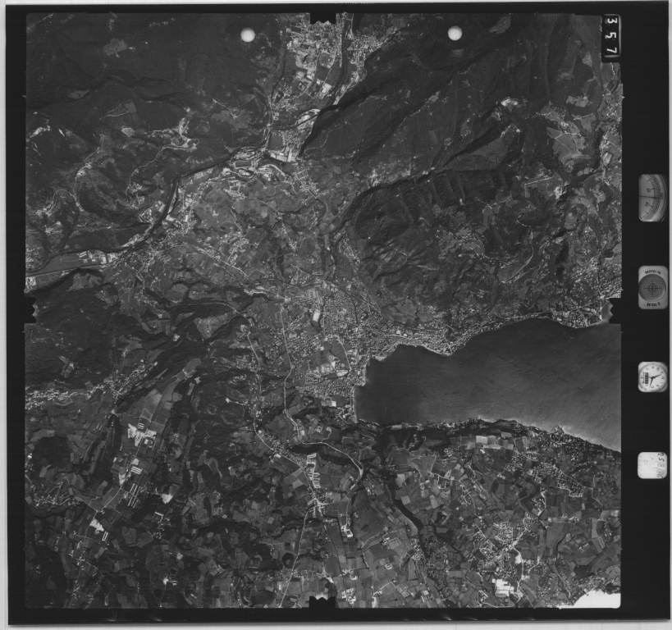Select the altimeter gauge in the margin
672x630 pixels.
tap(652, 198)
